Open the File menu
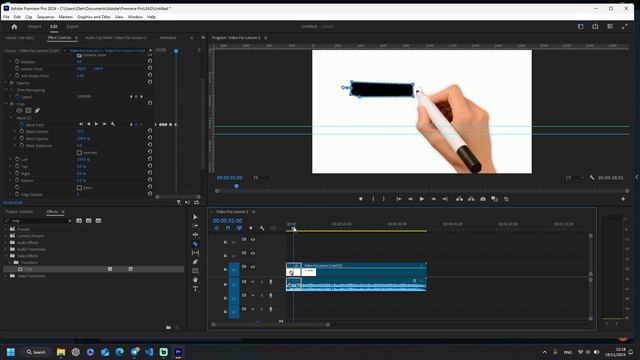This screenshot has height=360, width=640. pos(6,17)
